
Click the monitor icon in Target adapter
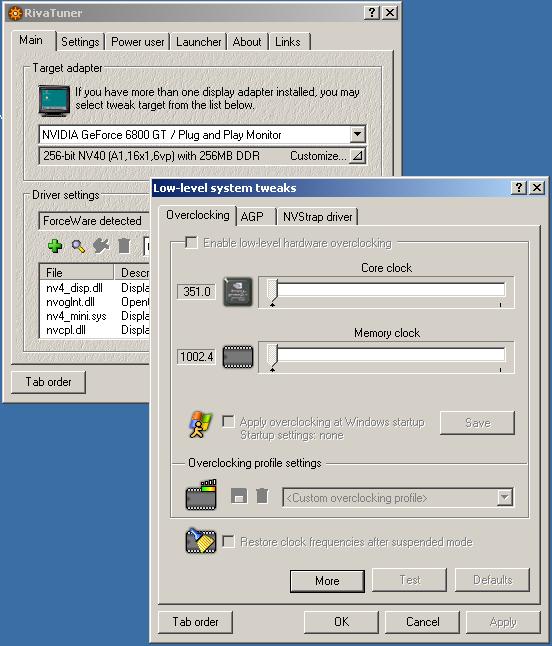click(x=54, y=101)
